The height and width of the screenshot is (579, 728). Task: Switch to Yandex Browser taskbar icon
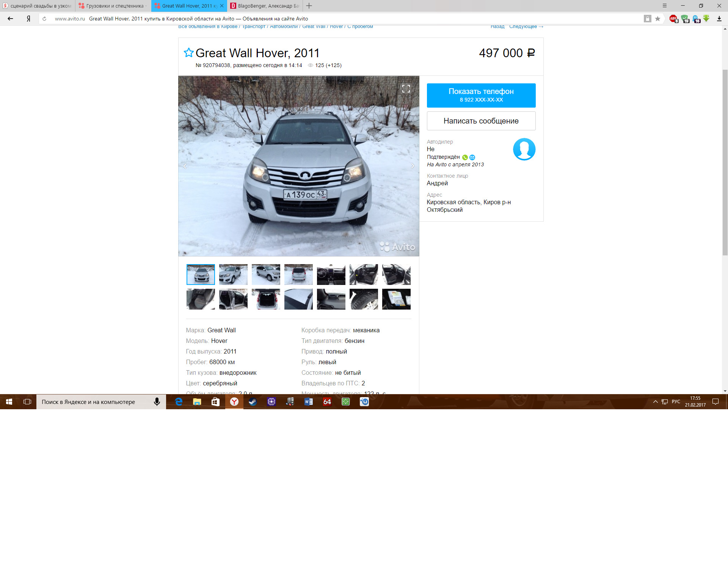(234, 402)
